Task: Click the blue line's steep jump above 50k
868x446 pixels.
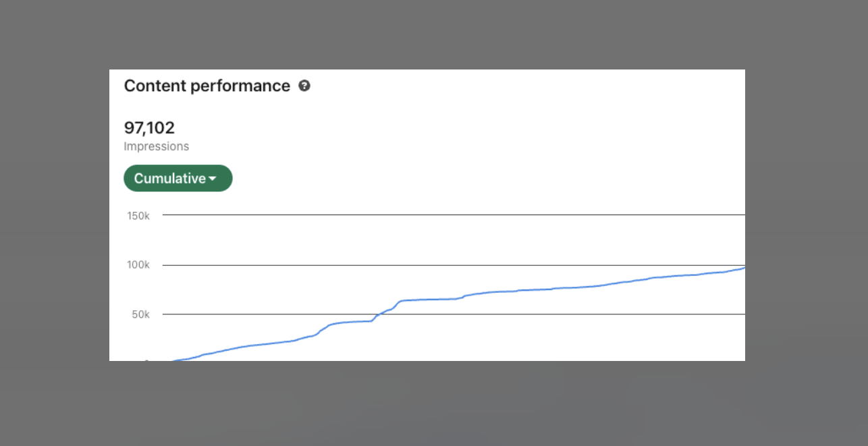Action: [x=397, y=304]
